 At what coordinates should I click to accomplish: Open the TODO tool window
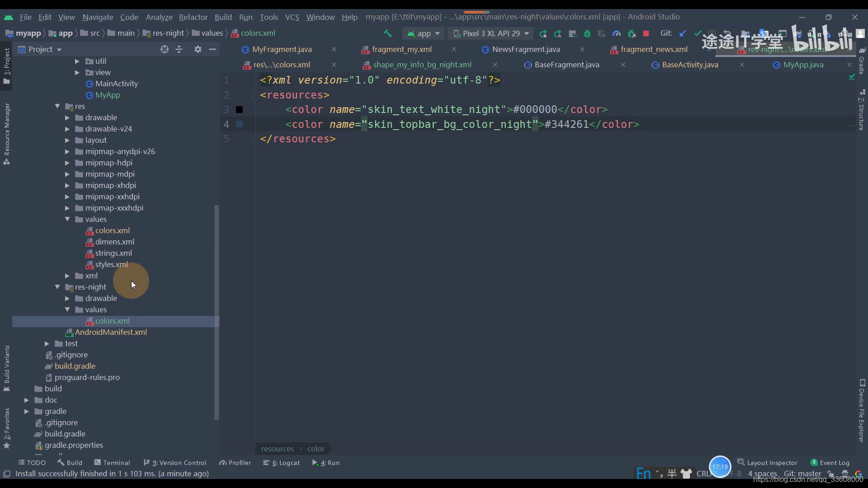pyautogui.click(x=32, y=462)
